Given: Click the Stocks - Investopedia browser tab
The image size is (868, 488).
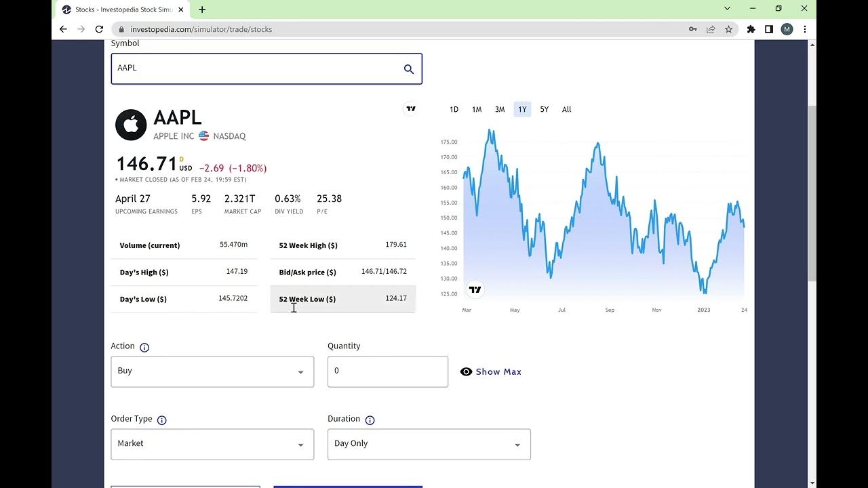Looking at the screenshot, I should click(123, 9).
